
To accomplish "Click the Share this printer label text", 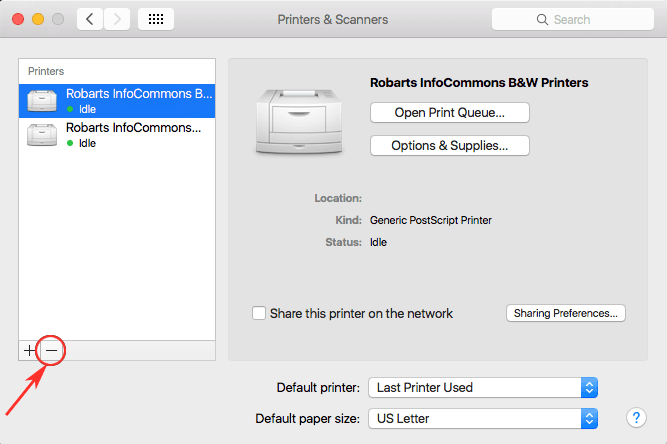I will 361,313.
